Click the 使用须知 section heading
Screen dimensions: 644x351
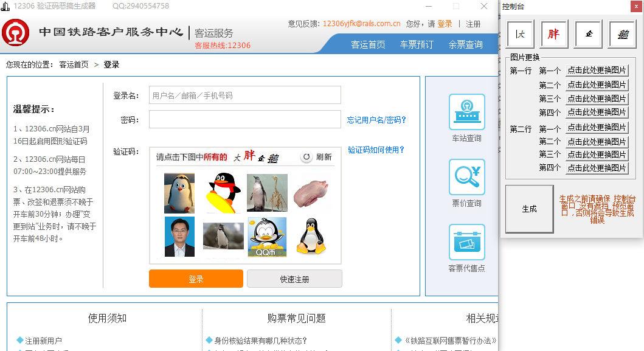(107, 318)
